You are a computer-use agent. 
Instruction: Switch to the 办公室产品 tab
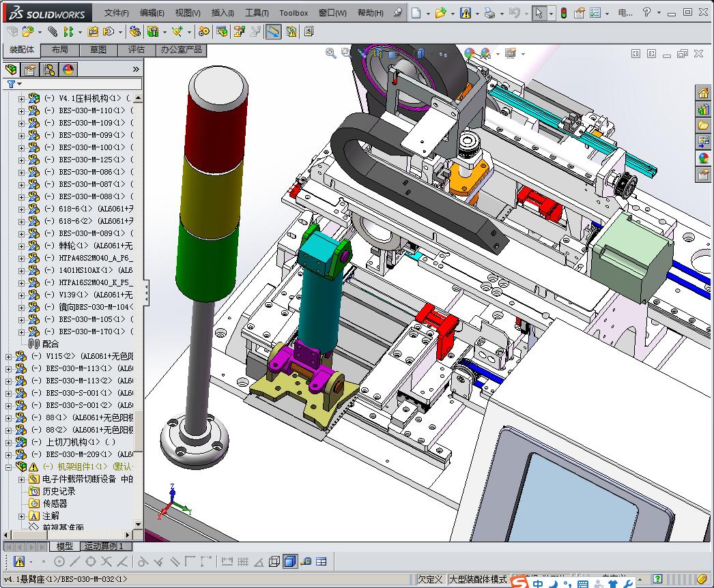182,50
